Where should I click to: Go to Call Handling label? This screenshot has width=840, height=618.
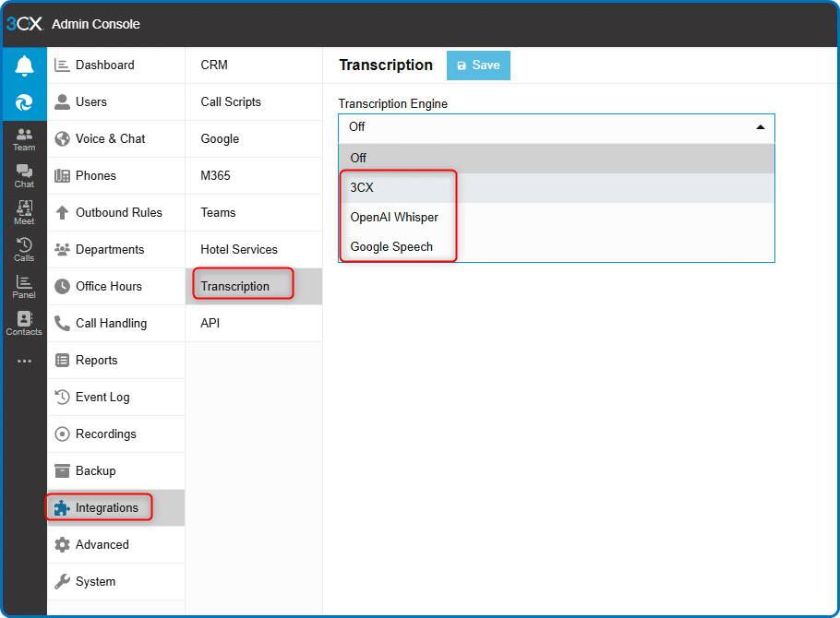click(x=112, y=324)
